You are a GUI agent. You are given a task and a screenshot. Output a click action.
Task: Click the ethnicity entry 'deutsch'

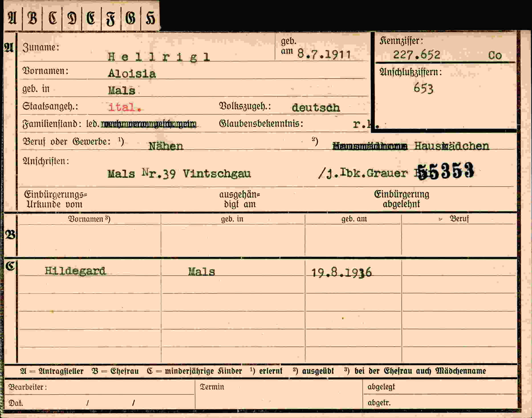(316, 108)
